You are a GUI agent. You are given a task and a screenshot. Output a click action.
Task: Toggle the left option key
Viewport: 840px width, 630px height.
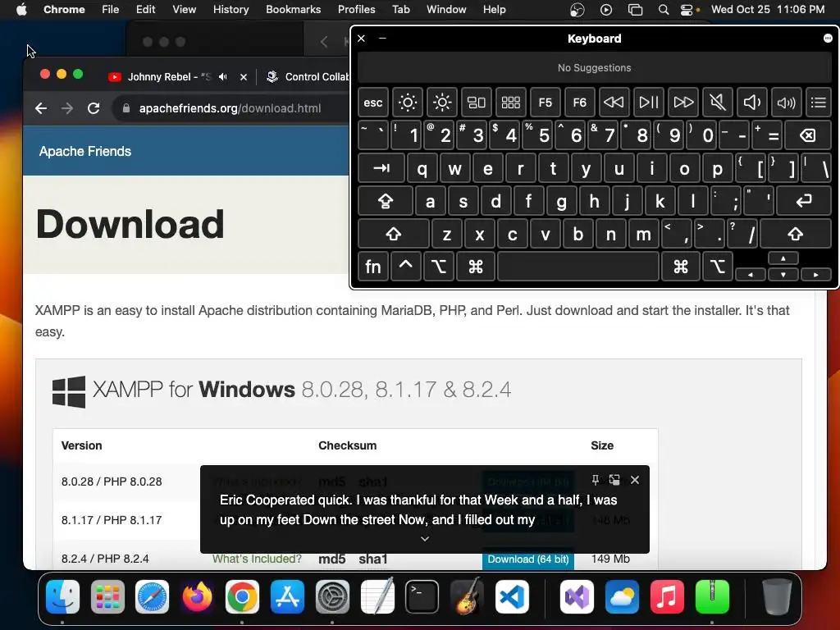pos(439,267)
